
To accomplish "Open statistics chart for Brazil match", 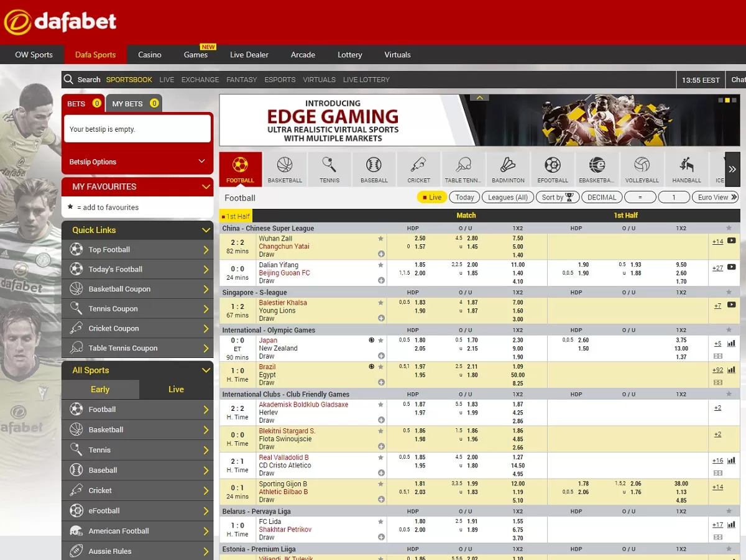I will coord(731,370).
